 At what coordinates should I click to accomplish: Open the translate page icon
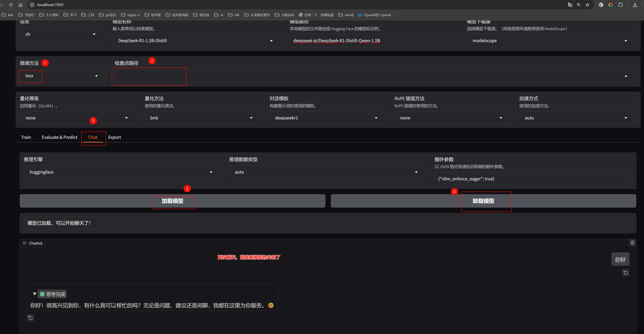(x=570, y=5)
